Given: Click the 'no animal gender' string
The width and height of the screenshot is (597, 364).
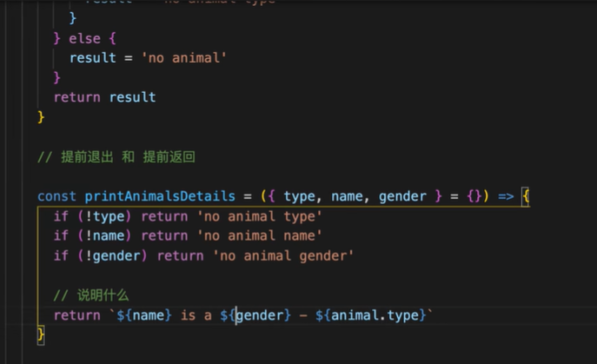Looking at the screenshot, I should (x=283, y=255).
